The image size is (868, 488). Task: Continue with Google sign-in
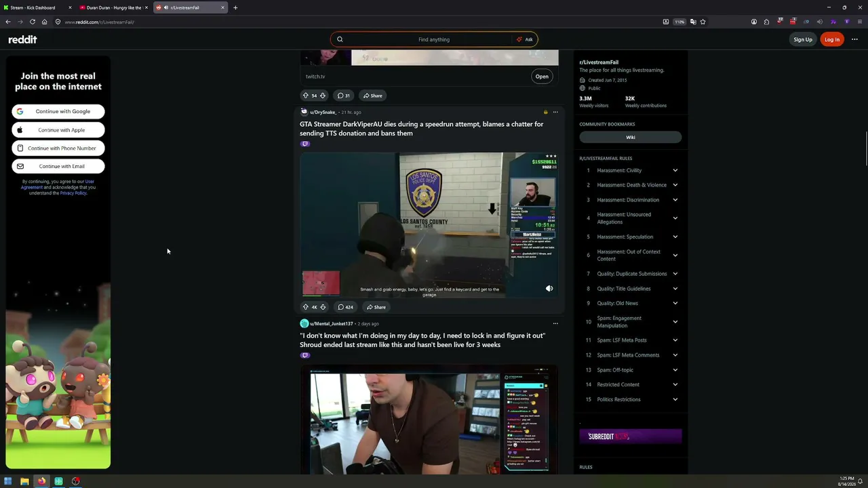[58, 111]
